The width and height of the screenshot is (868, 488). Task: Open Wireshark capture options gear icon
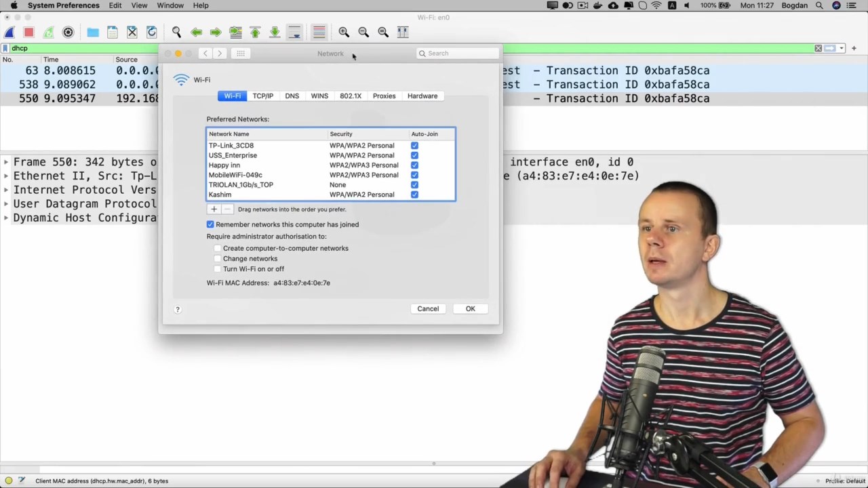pos(68,32)
